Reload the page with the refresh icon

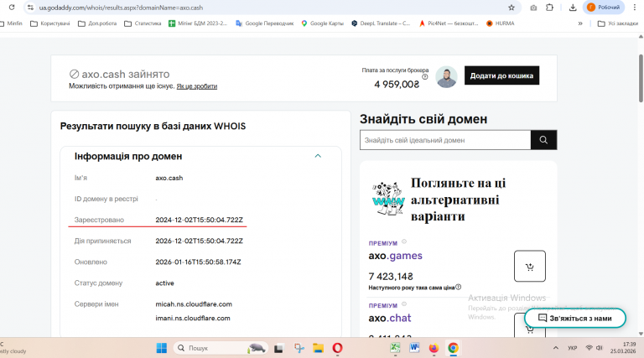click(12, 8)
